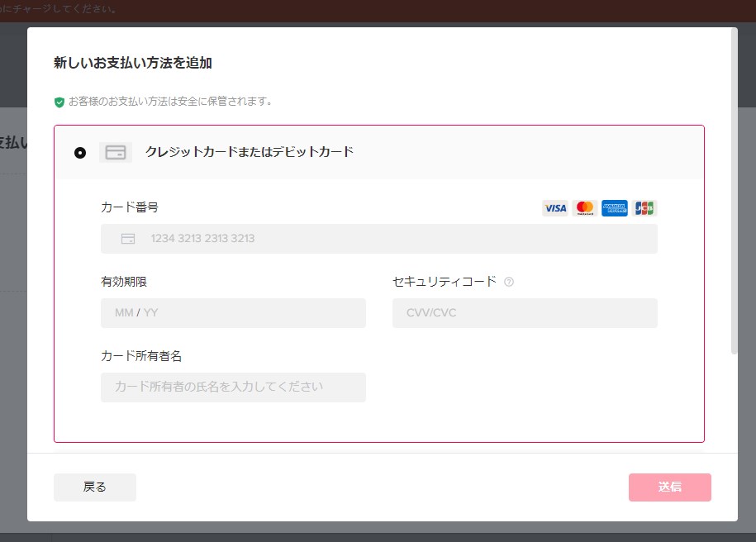The image size is (756, 542).
Task: Click the クレジットカードまたはデビットカード option label
Action: pyautogui.click(x=250, y=152)
